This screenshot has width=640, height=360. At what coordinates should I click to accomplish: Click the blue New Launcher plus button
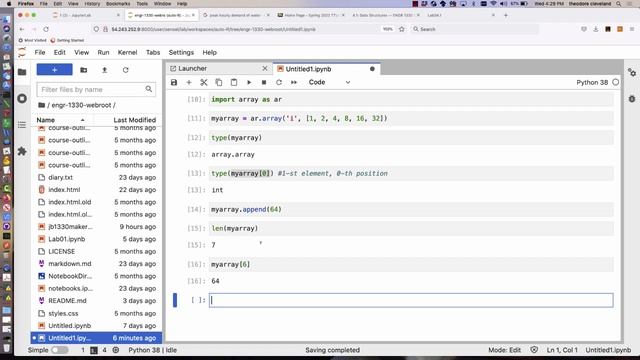point(54,70)
